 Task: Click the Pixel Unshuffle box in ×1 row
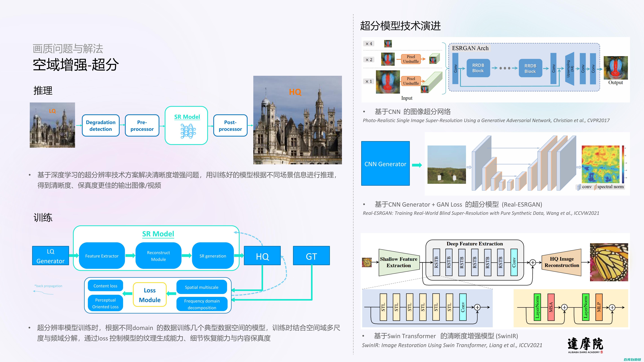pyautogui.click(x=411, y=81)
